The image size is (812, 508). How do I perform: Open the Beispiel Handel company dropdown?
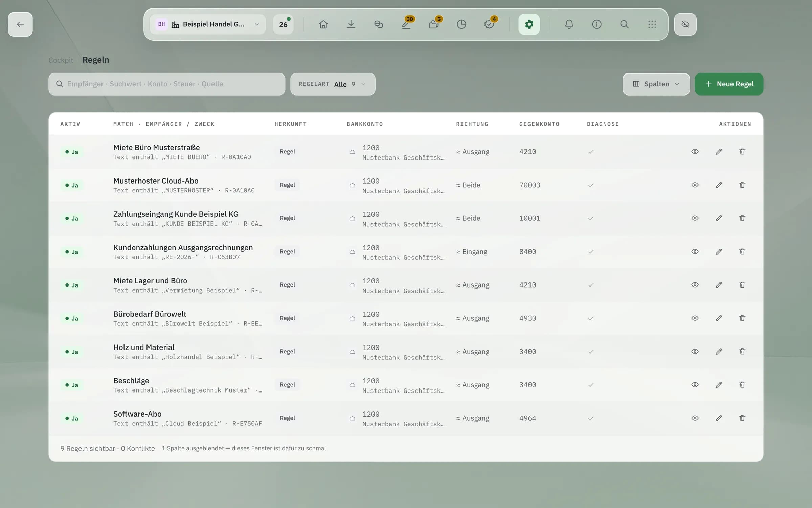click(208, 24)
